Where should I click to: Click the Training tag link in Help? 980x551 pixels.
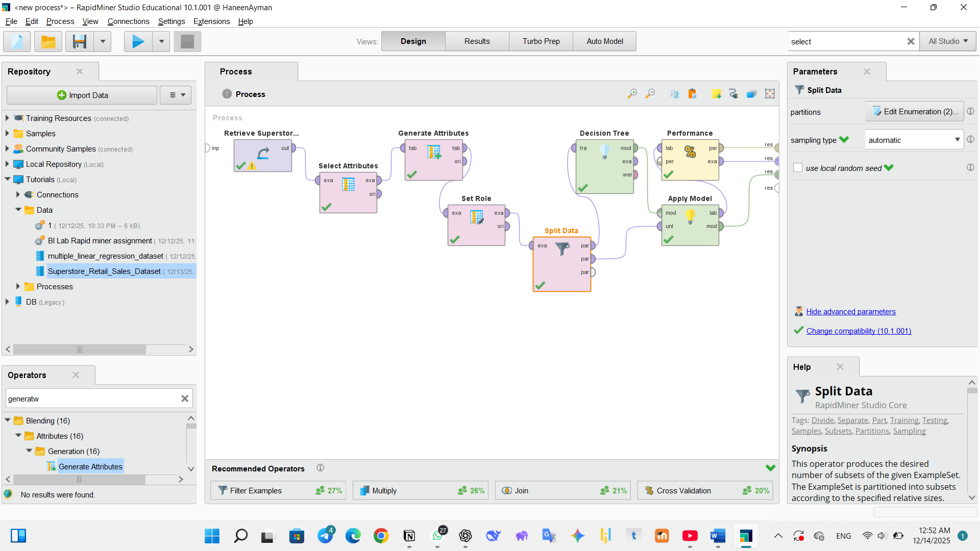pos(904,420)
